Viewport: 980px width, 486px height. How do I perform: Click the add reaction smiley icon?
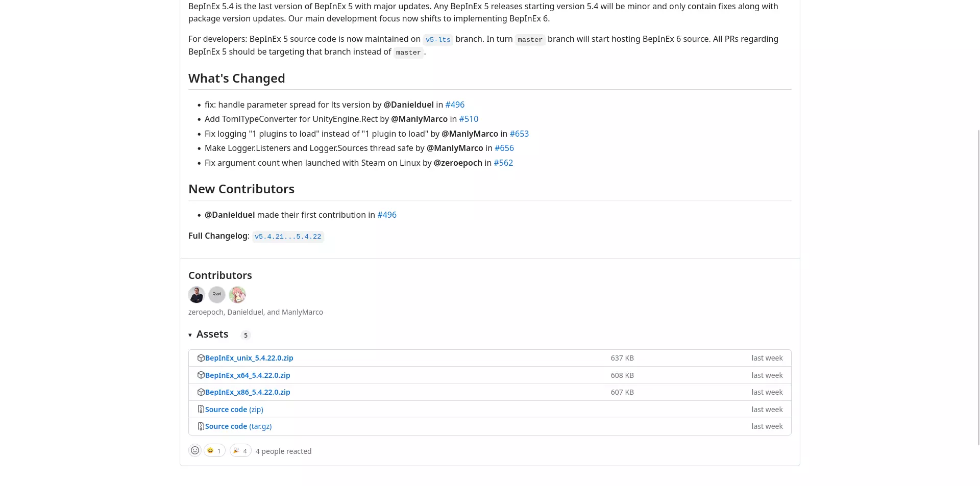[195, 451]
